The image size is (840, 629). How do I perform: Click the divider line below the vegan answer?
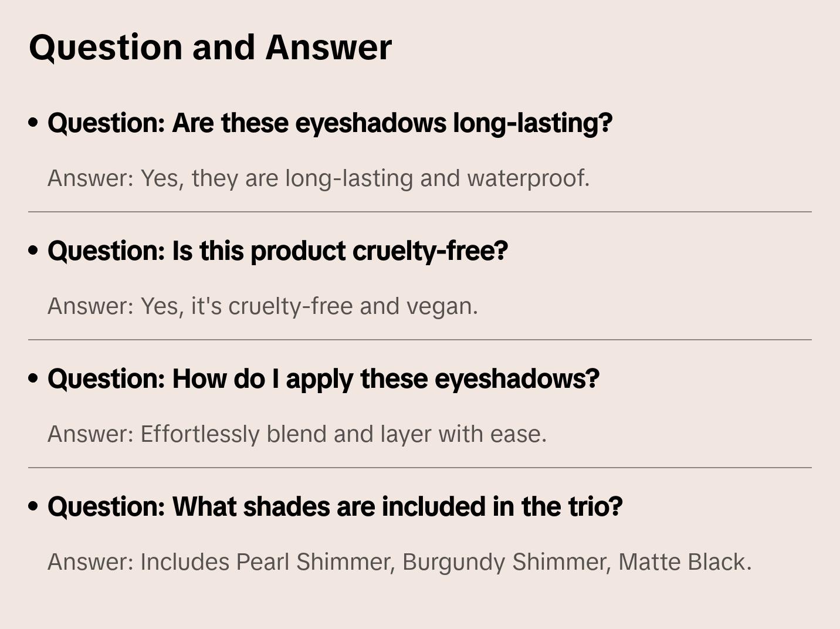(x=420, y=340)
